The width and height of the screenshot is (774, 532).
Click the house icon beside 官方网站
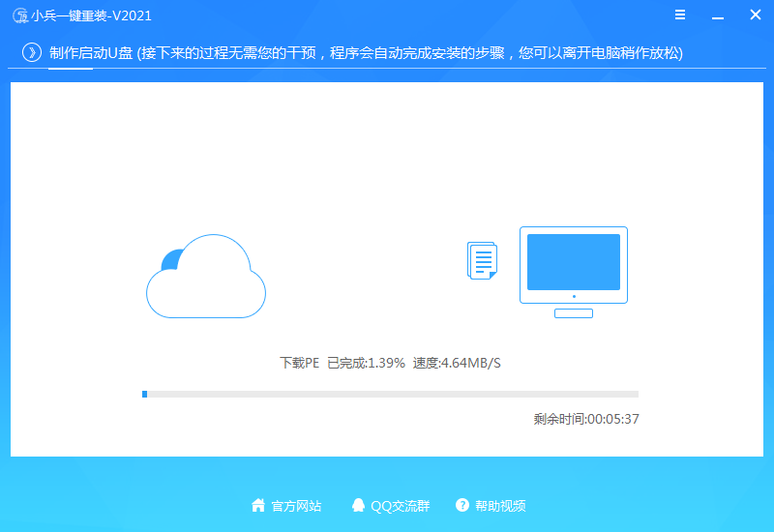(x=258, y=505)
